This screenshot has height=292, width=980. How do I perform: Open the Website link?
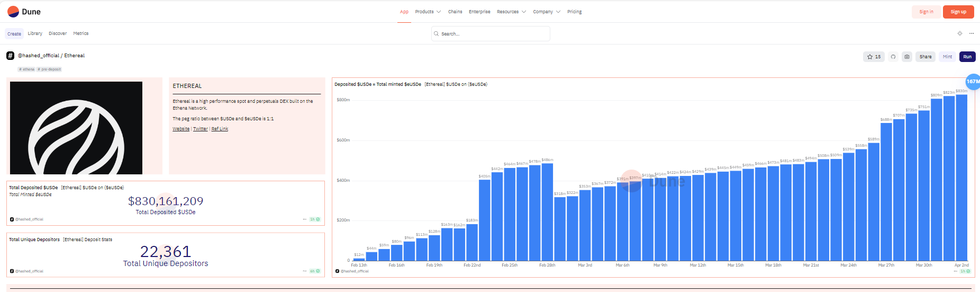[181, 129]
